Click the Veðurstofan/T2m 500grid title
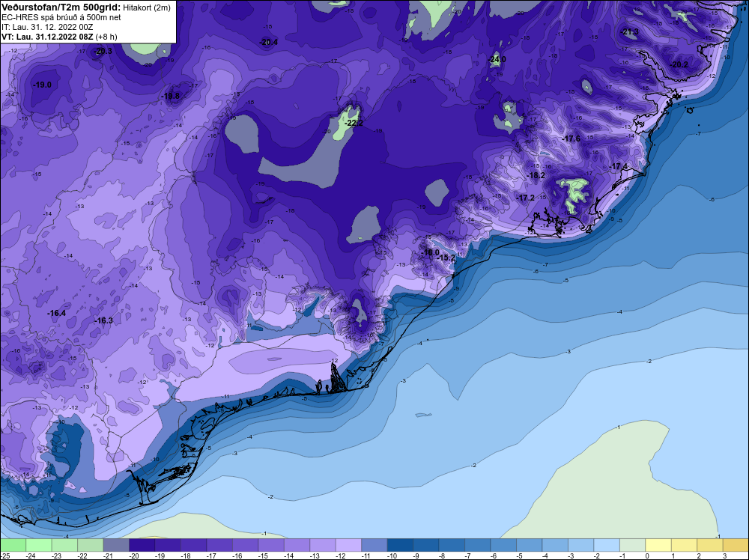Image resolution: width=749 pixels, height=560 pixels. pos(61,7)
